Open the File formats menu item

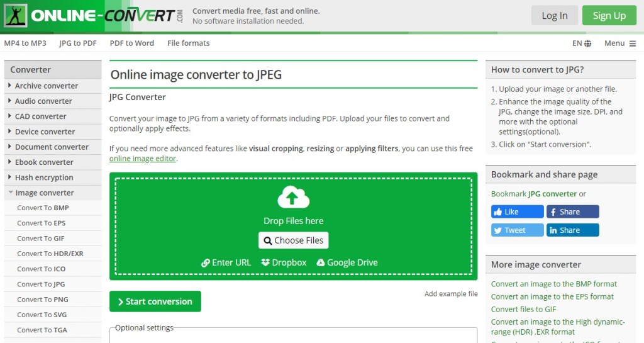pos(188,43)
